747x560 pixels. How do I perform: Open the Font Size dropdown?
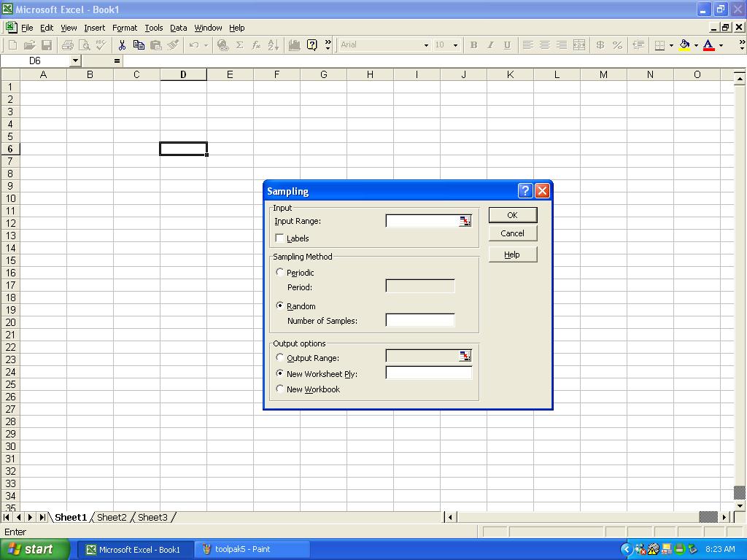(455, 45)
